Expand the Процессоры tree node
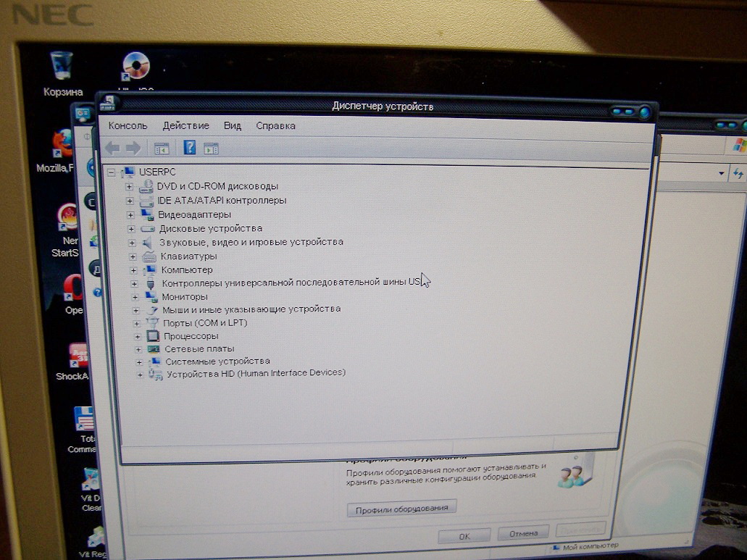 pos(138,336)
